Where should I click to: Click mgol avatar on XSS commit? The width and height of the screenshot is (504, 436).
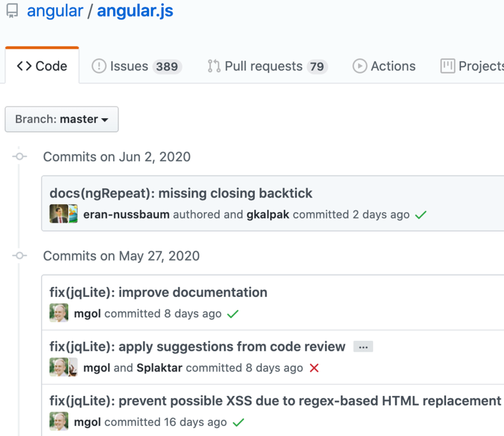pos(59,421)
